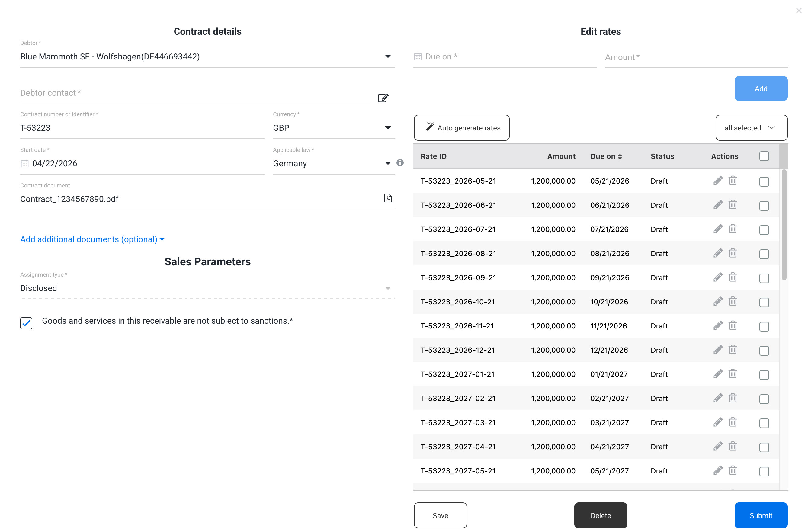Edit rate T-53223_2026-10-21 with pencil icon
808x532 pixels.
[718, 302]
